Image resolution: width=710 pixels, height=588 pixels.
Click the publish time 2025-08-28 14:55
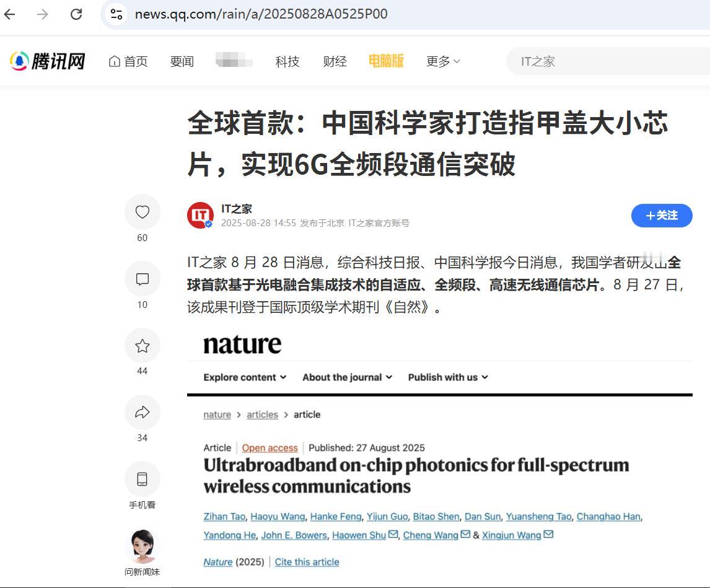258,223
